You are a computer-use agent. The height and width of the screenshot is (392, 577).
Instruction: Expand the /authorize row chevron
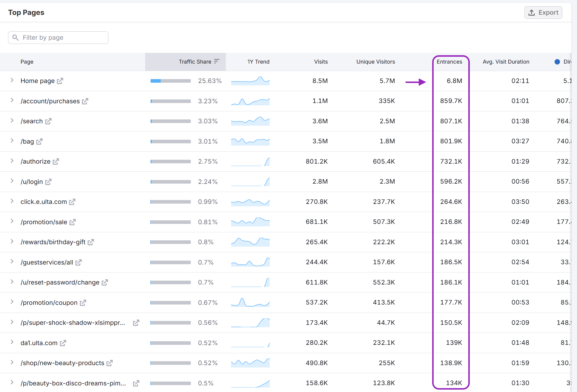coord(12,161)
